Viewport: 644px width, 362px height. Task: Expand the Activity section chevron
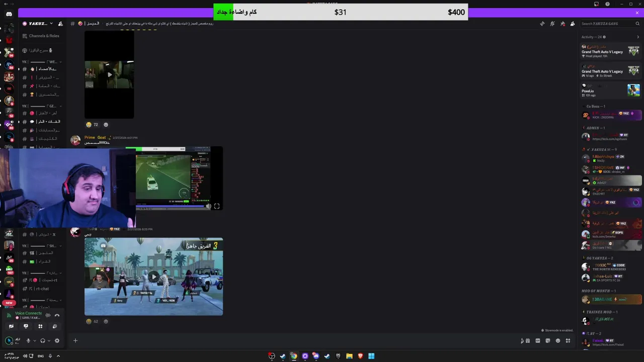pyautogui.click(x=638, y=37)
